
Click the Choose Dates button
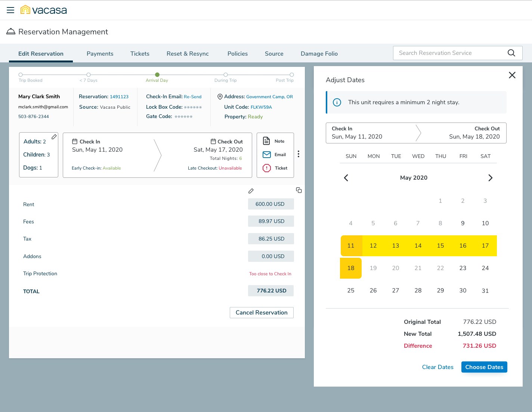[484, 367]
